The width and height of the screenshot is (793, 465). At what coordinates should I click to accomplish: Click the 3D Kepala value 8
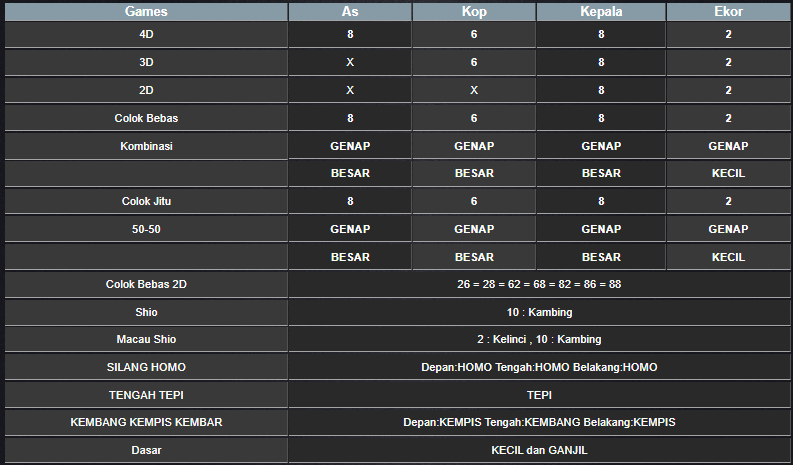click(601, 62)
